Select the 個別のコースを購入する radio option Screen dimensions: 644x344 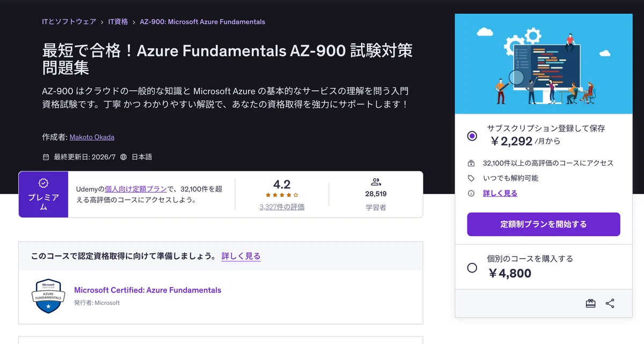tap(472, 268)
